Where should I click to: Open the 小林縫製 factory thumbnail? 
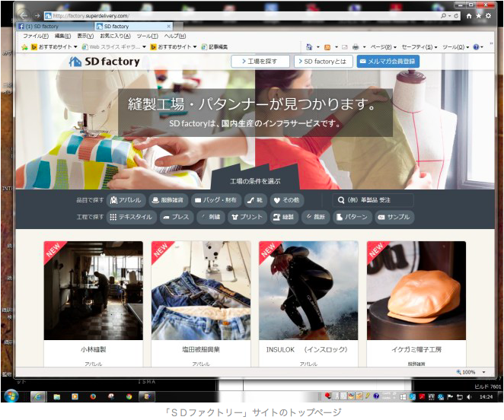click(93, 291)
